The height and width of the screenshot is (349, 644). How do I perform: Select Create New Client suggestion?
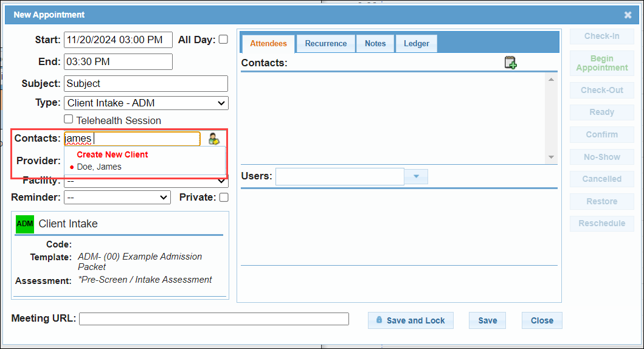pyautogui.click(x=112, y=155)
